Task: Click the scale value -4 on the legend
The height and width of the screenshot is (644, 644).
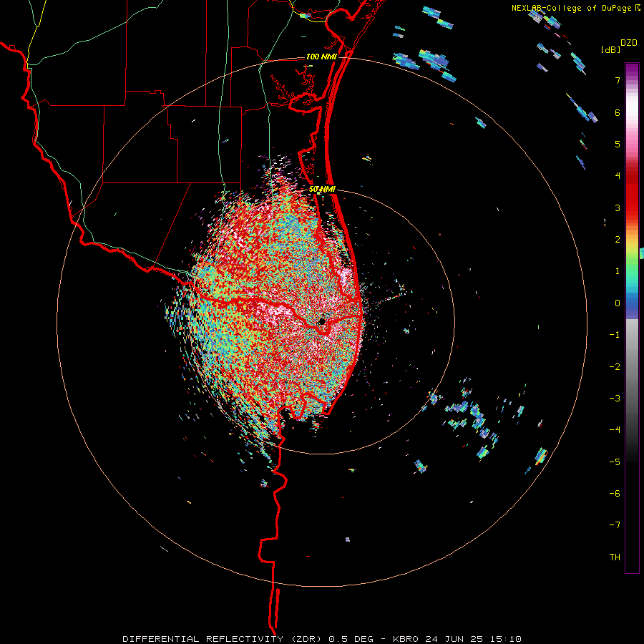Action: point(615,430)
